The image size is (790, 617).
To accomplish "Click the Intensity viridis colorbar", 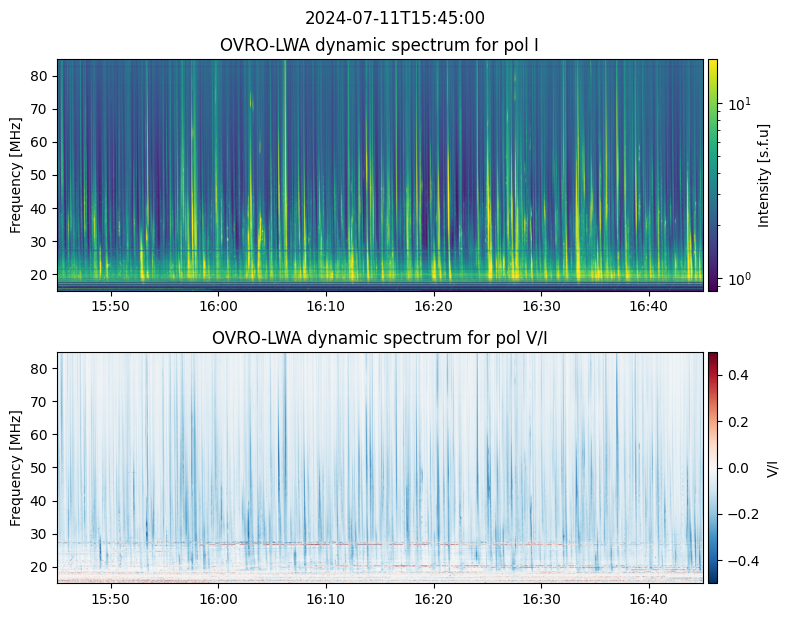I will [713, 175].
